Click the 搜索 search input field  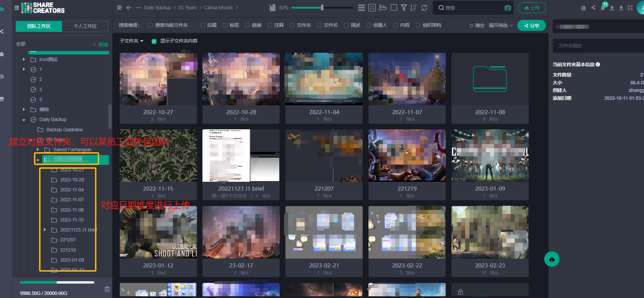click(x=473, y=8)
